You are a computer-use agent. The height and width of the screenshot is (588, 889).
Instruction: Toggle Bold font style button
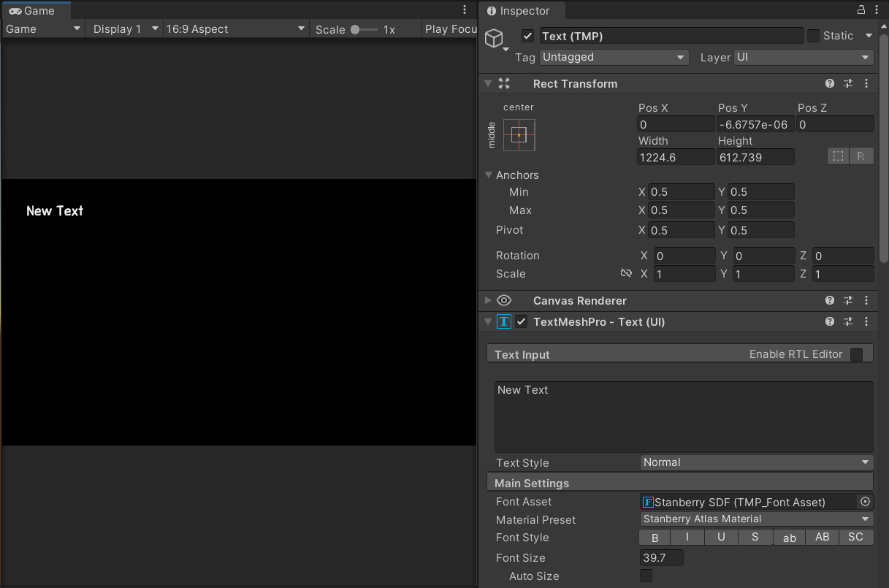pyautogui.click(x=655, y=538)
